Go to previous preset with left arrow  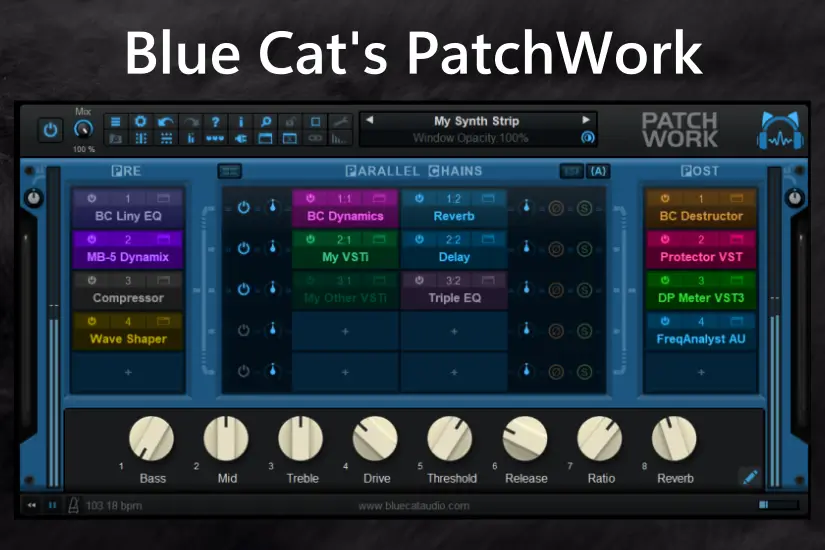coord(368,120)
